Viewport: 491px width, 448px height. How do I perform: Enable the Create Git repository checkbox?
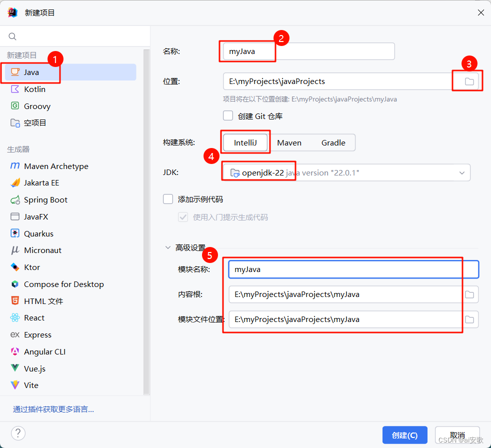click(x=228, y=115)
